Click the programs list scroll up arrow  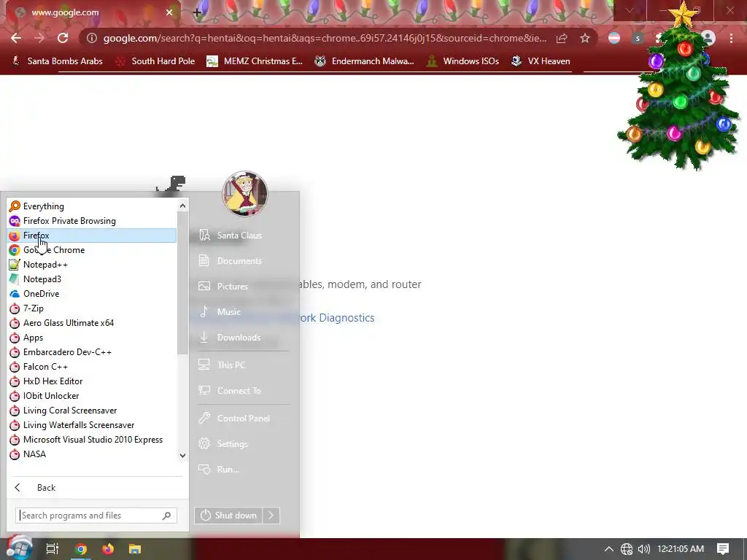[182, 206]
